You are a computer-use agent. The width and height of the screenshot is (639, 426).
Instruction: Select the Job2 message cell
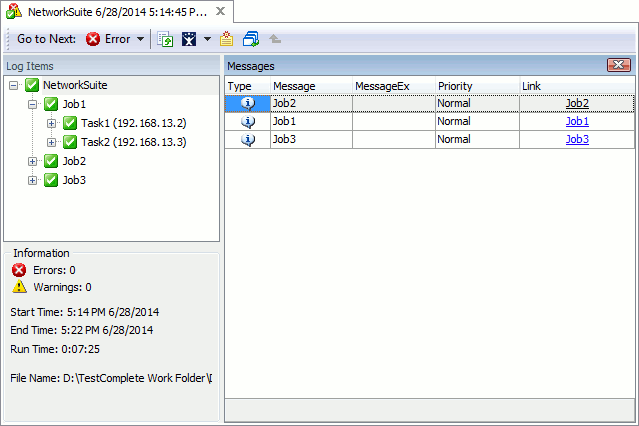coord(311,104)
